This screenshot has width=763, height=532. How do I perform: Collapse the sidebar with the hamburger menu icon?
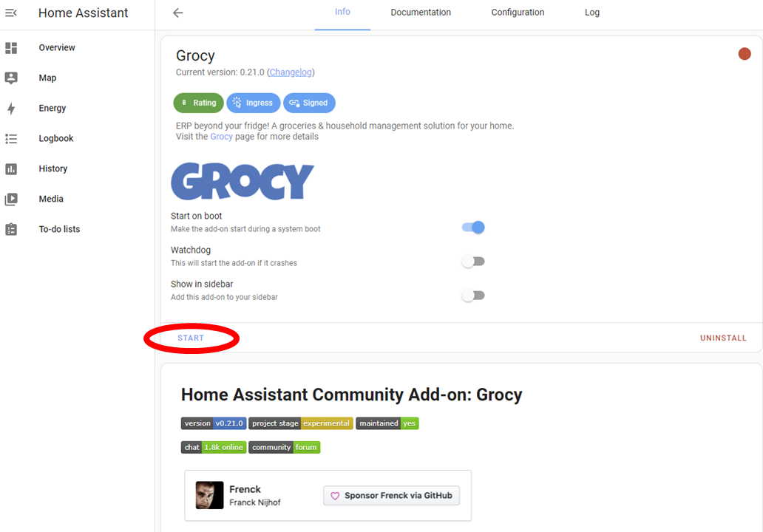[11, 13]
